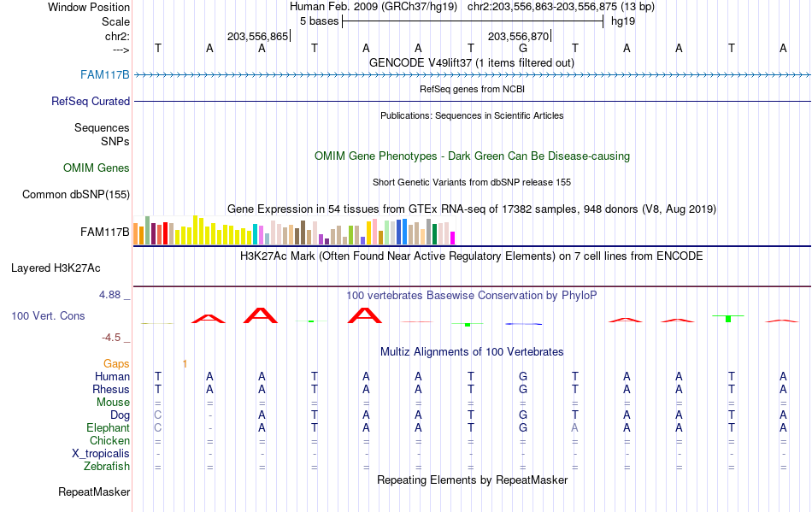Click the H3K27Ac Mark track title
Image resolution: width=812 pixels, height=512 pixels.
coord(472,256)
